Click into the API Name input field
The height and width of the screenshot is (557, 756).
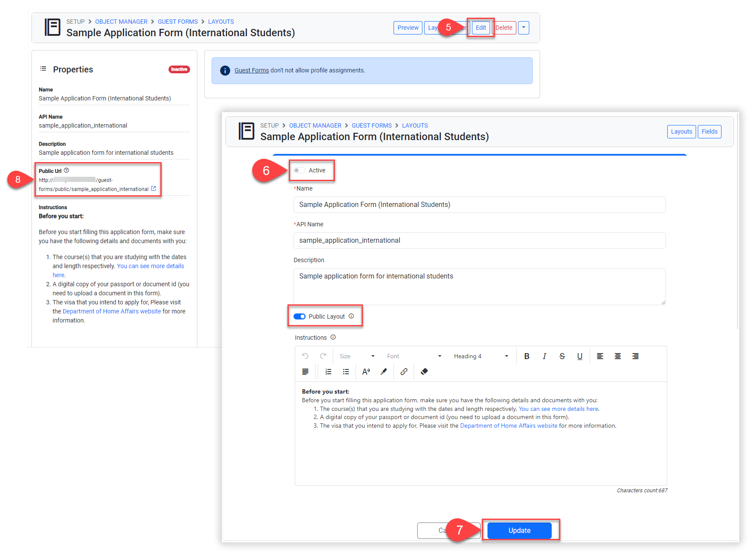tap(479, 241)
